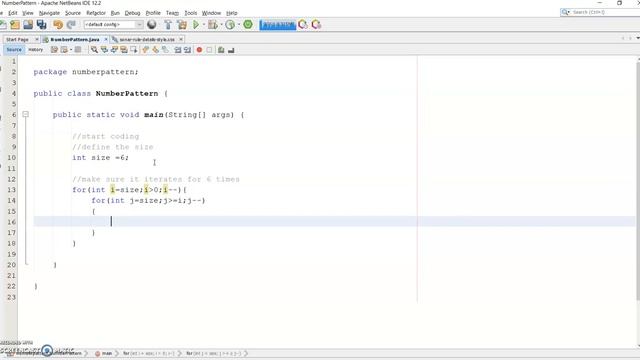Clean and Build project icon
The width and height of the screenshot is (640, 360).
tap(182, 24)
